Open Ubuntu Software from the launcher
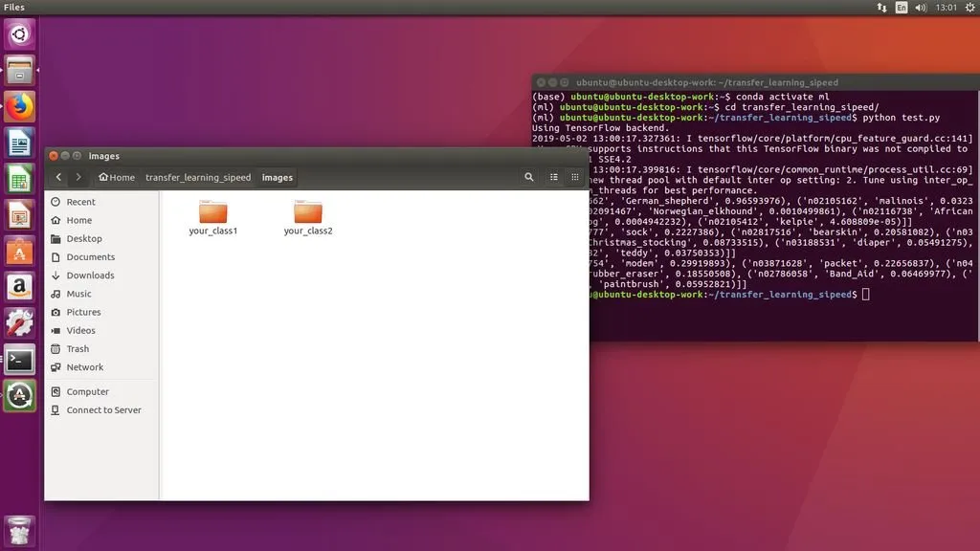Image resolution: width=980 pixels, height=551 pixels. pyautogui.click(x=19, y=252)
